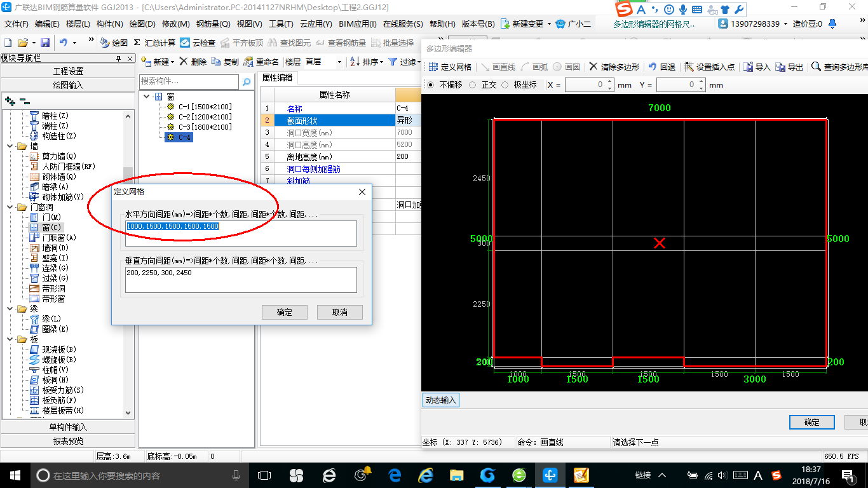The width and height of the screenshot is (868, 488).
Task: Select the 极坐标 radio button
Action: pyautogui.click(x=505, y=85)
